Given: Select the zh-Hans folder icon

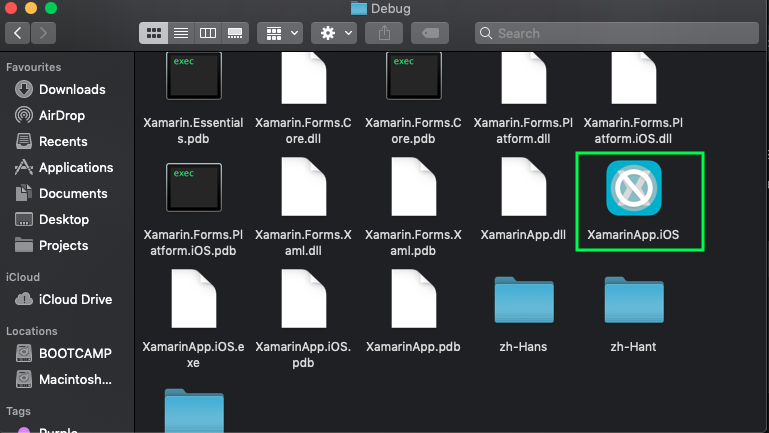Looking at the screenshot, I should (524, 300).
